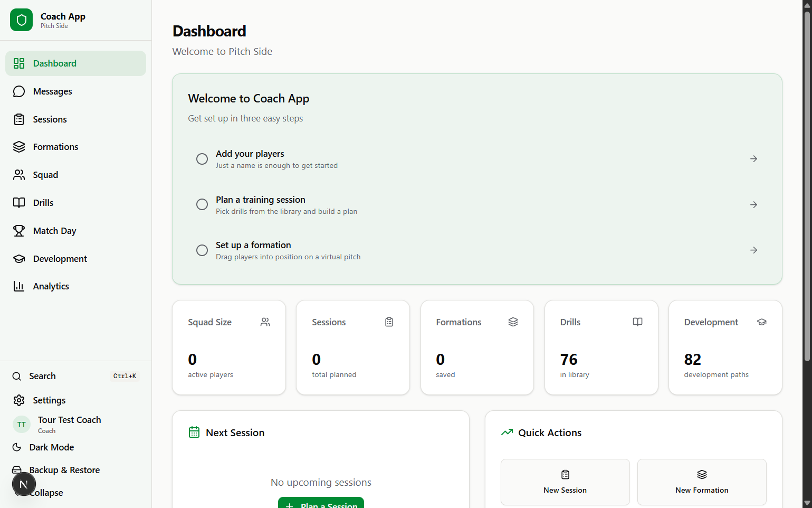Viewport: 812px width, 508px height.
Task: Click the cap icon on Development card
Action: [x=762, y=322]
